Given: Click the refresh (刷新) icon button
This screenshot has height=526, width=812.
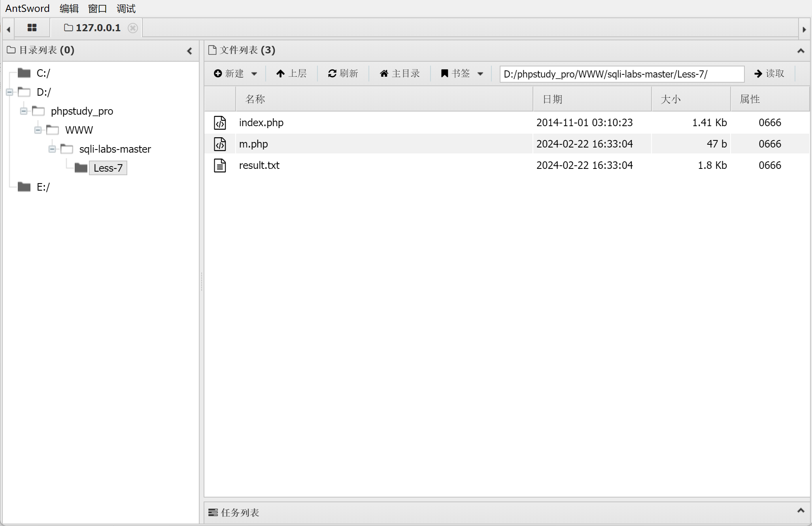Looking at the screenshot, I should click(343, 74).
